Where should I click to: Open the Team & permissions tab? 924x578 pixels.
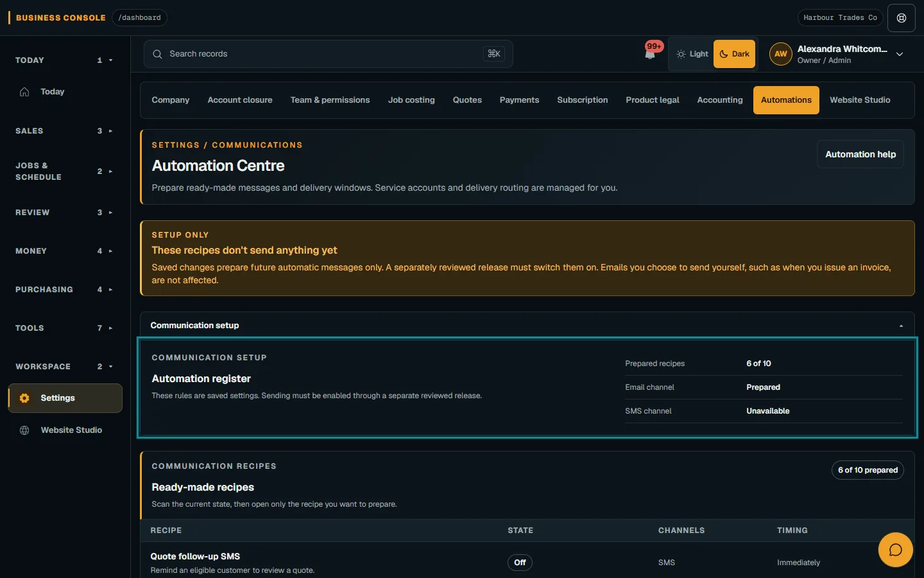[330, 100]
